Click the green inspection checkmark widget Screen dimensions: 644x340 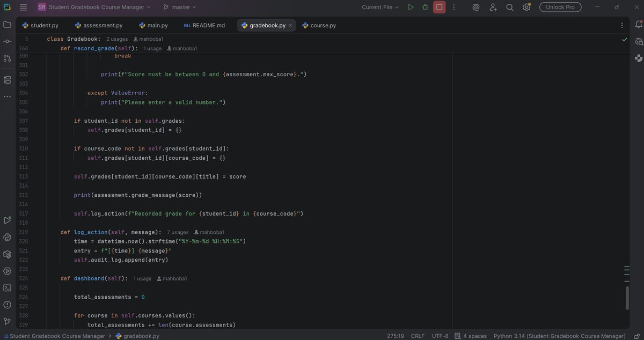click(624, 39)
